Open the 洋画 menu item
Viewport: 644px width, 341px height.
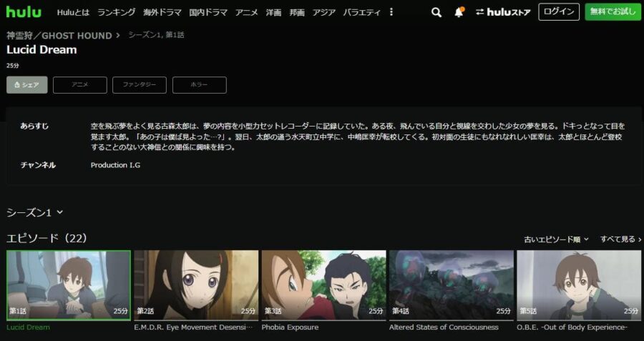273,12
